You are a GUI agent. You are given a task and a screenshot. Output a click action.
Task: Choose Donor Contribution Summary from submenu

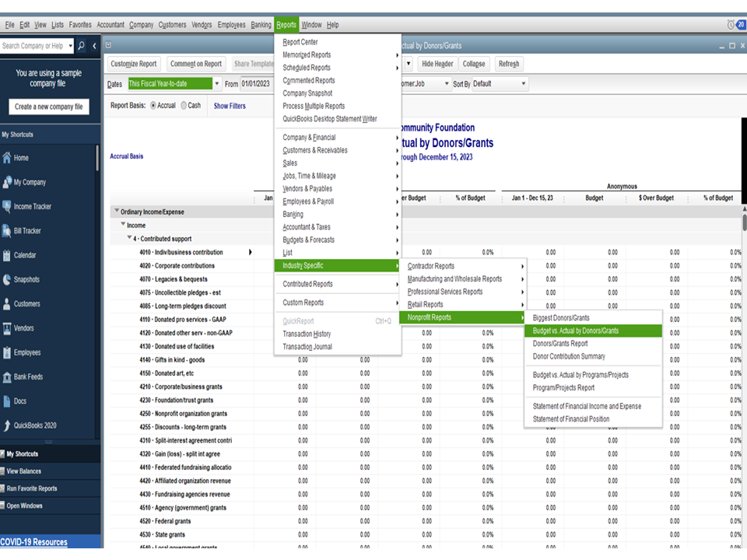pyautogui.click(x=569, y=356)
